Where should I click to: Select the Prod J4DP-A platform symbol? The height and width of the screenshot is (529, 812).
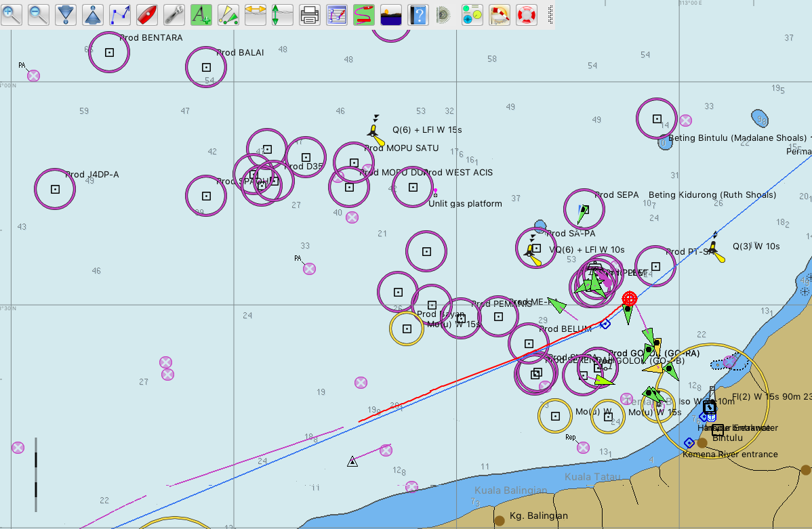[55, 190]
